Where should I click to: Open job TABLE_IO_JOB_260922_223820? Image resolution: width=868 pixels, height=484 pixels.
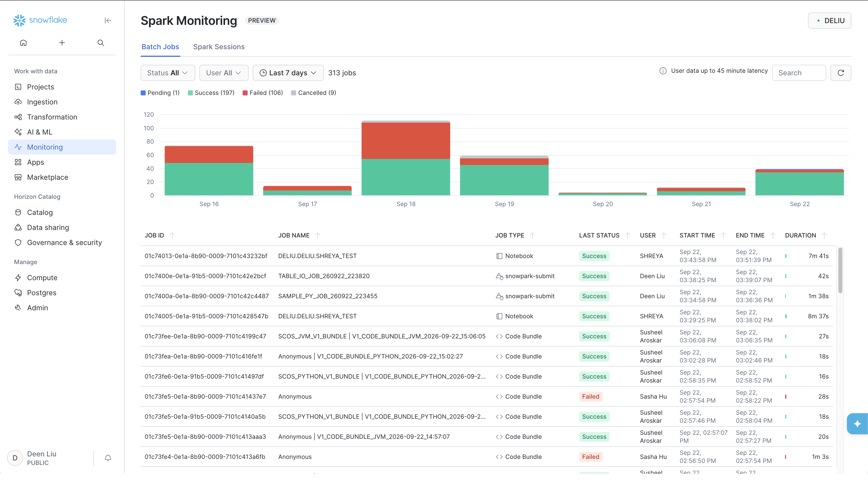click(324, 276)
